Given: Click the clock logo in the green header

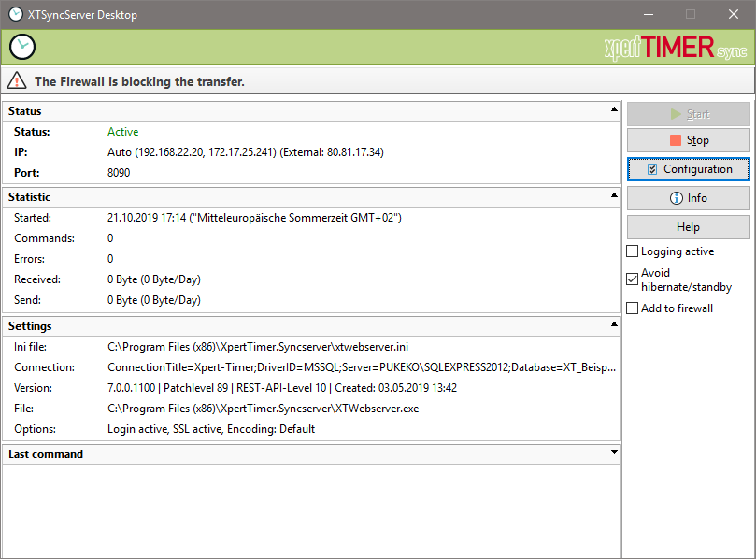Looking at the screenshot, I should click(22, 47).
